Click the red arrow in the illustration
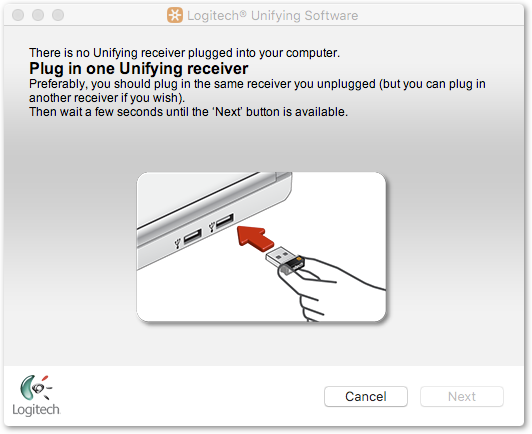The image size is (532, 434). (255, 238)
